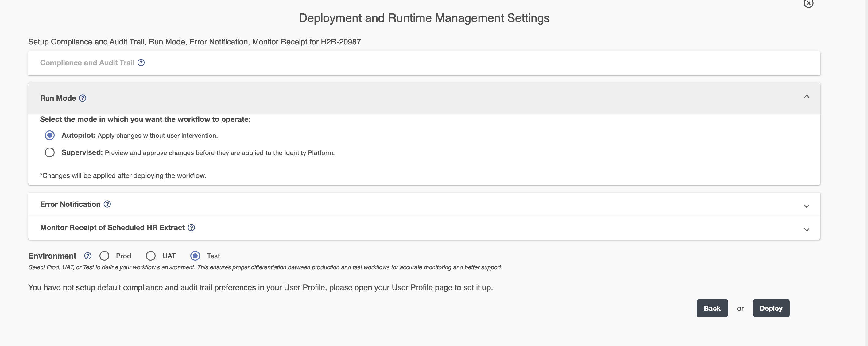This screenshot has width=868, height=346.
Task: Choose the Test environment
Action: [195, 256]
